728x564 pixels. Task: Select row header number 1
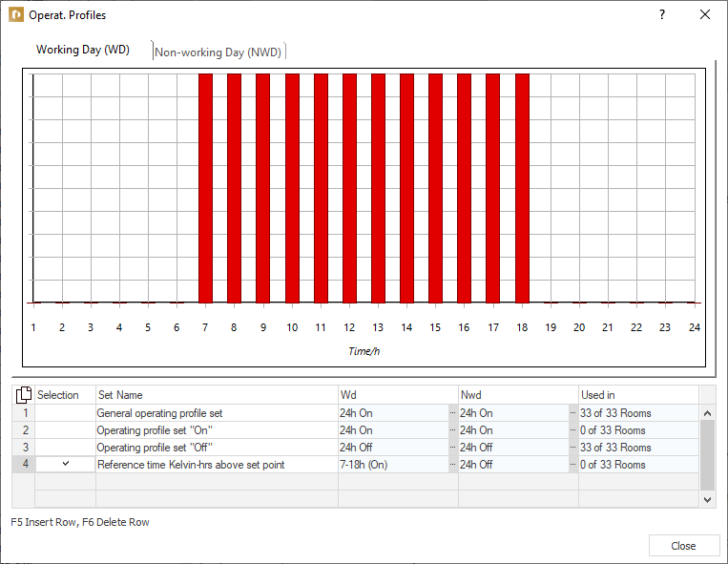pos(24,412)
